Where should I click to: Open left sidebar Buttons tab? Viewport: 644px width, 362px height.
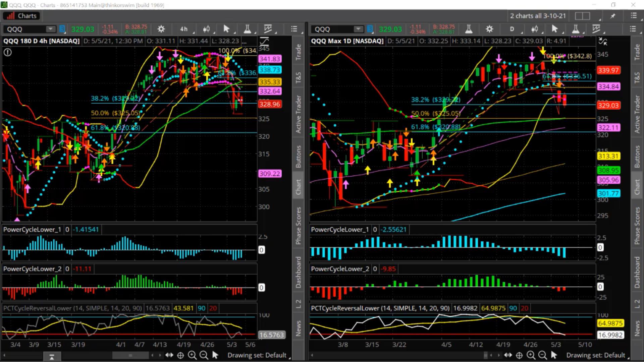click(298, 157)
